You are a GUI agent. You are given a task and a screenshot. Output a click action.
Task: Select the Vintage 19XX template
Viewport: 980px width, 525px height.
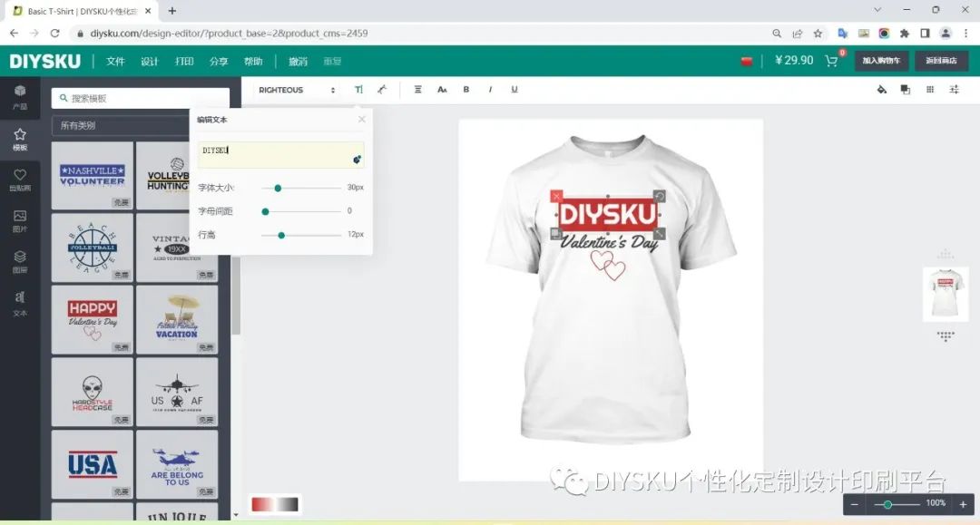[x=177, y=248]
